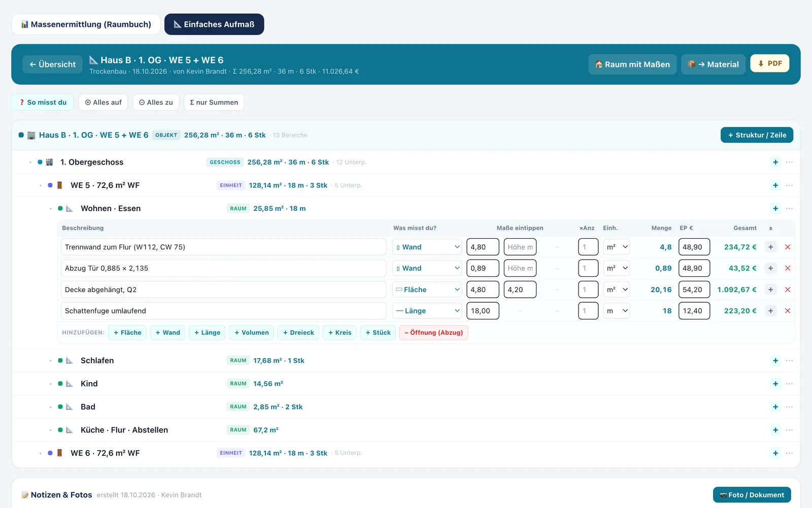Switch to Massenermittlung (Raumbuch) tab

(86, 24)
